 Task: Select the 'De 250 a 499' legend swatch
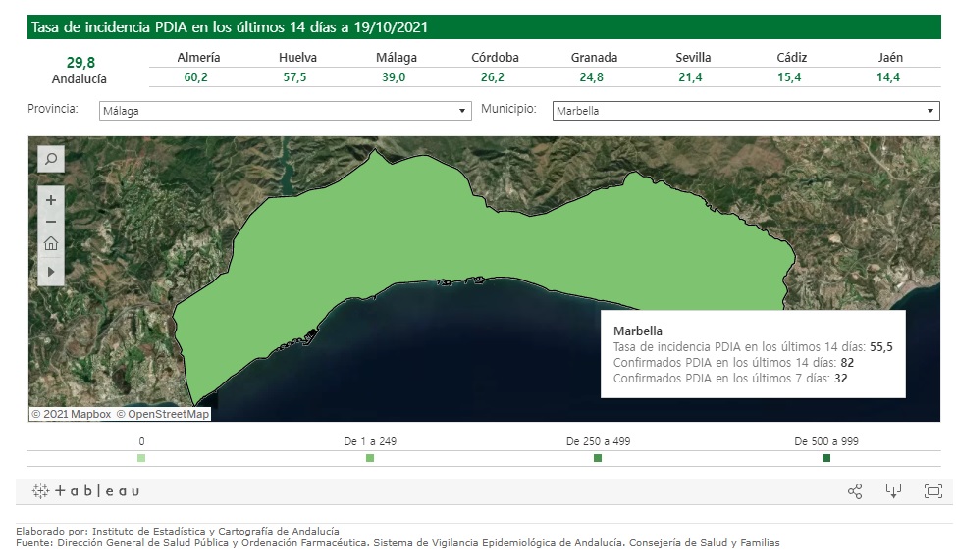click(598, 458)
